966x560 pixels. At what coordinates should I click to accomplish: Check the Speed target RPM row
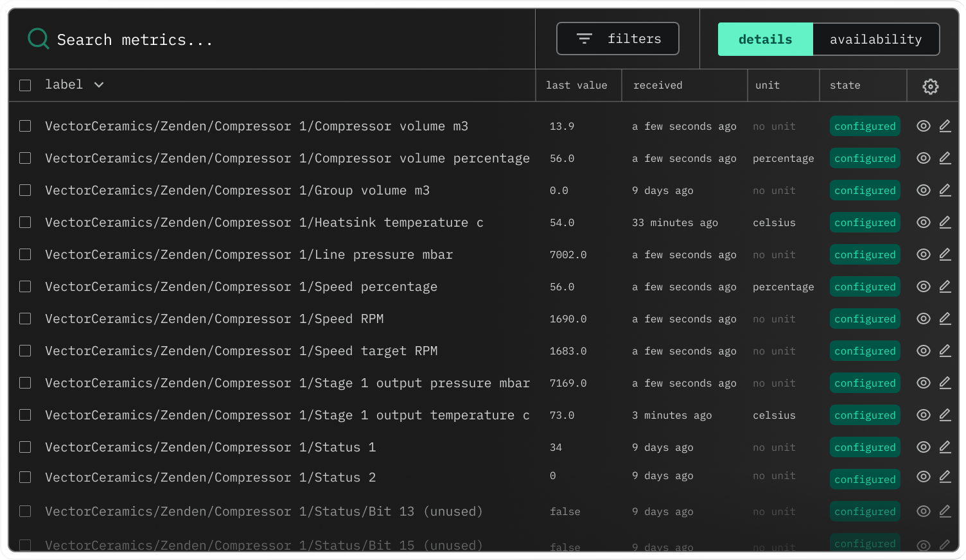[25, 351]
